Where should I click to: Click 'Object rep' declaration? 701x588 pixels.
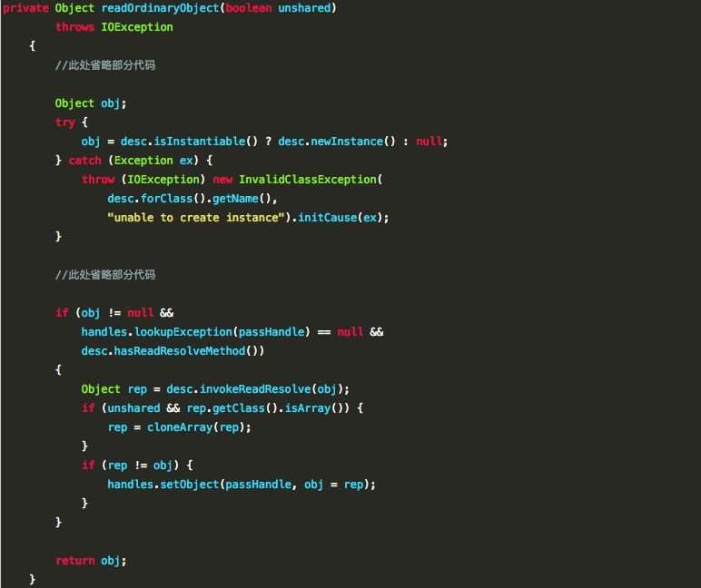(114, 389)
